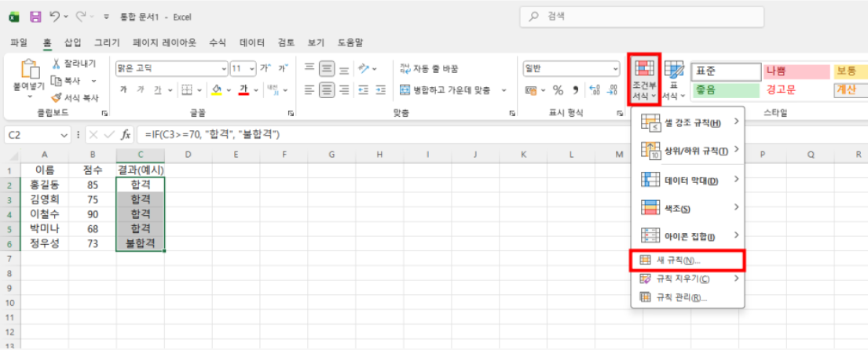Click the Conditional Formatting (조건부 서식) button
The image size is (868, 350).
click(x=643, y=80)
